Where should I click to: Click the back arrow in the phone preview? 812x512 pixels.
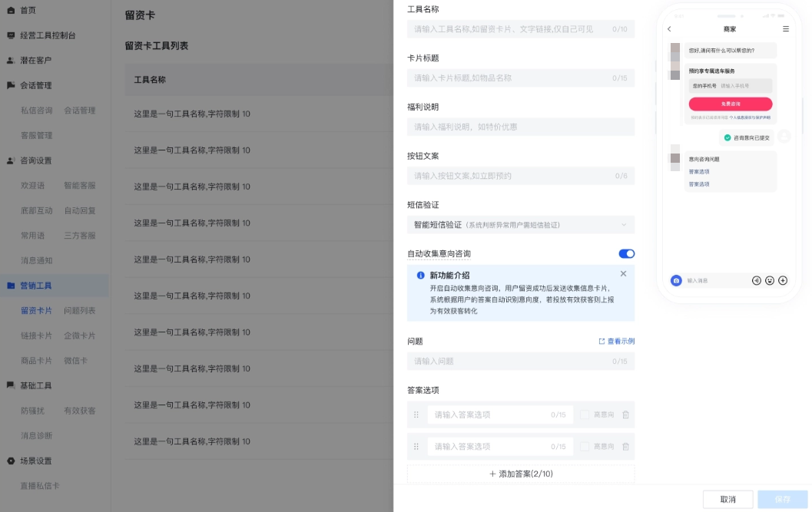[669, 29]
